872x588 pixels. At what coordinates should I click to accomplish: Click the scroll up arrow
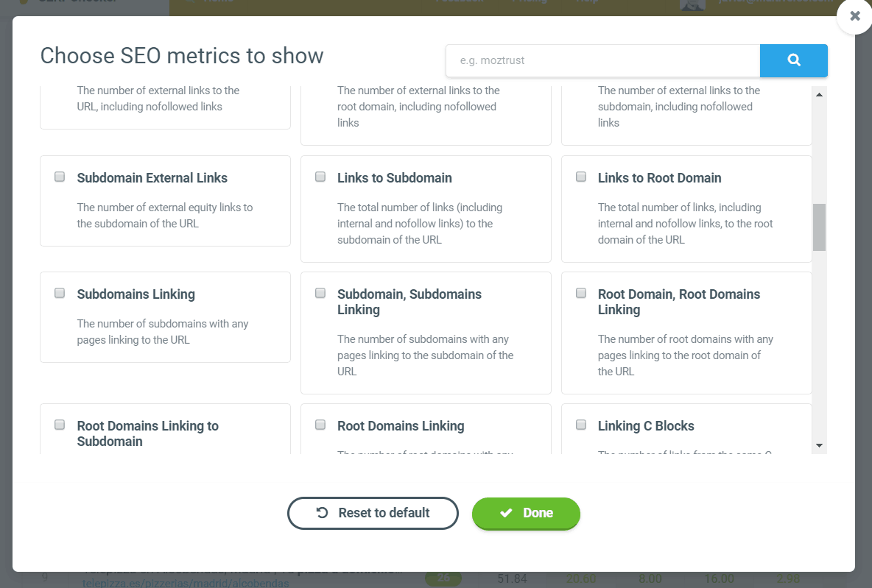819,94
